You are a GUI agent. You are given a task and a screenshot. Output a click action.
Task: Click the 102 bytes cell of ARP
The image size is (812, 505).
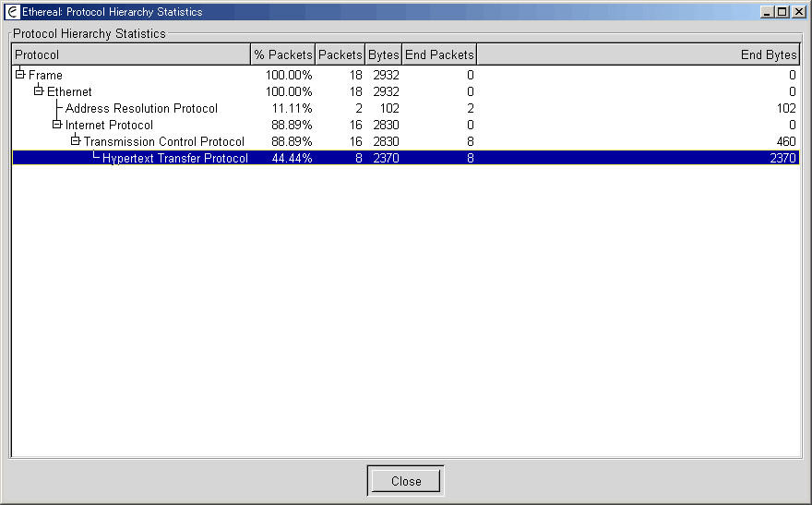tap(389, 108)
